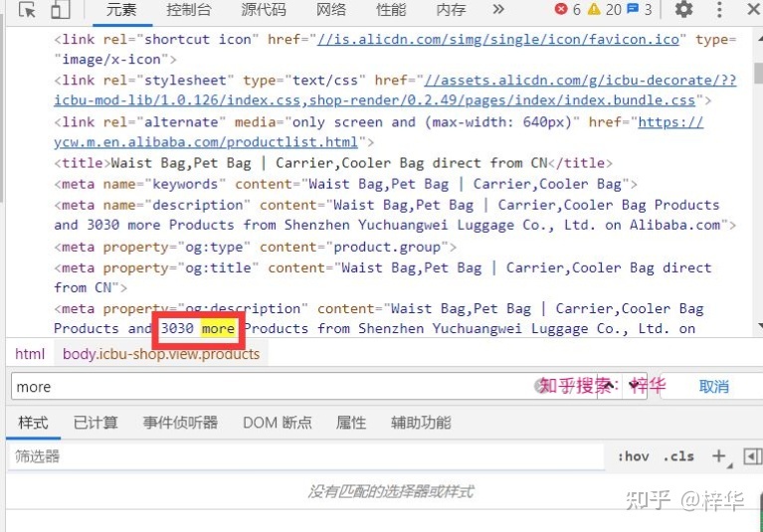Click 取消 to cancel the search
Image resolution: width=763 pixels, height=532 pixels.
click(x=713, y=387)
